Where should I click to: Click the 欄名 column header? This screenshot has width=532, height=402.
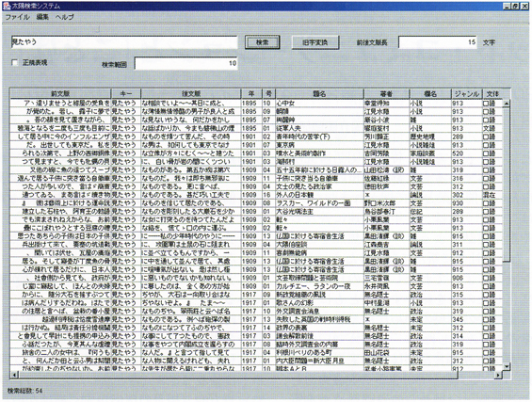pyautogui.click(x=430, y=93)
